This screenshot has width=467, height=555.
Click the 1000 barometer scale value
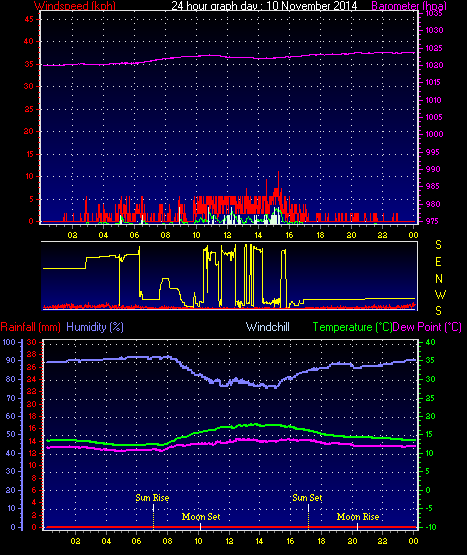[434, 134]
